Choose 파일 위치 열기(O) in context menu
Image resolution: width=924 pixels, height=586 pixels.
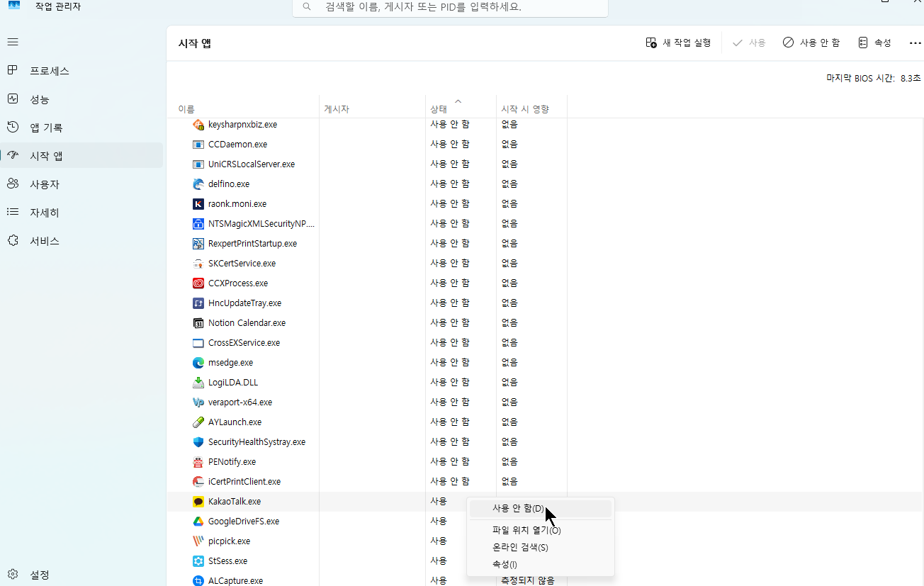click(x=541, y=530)
